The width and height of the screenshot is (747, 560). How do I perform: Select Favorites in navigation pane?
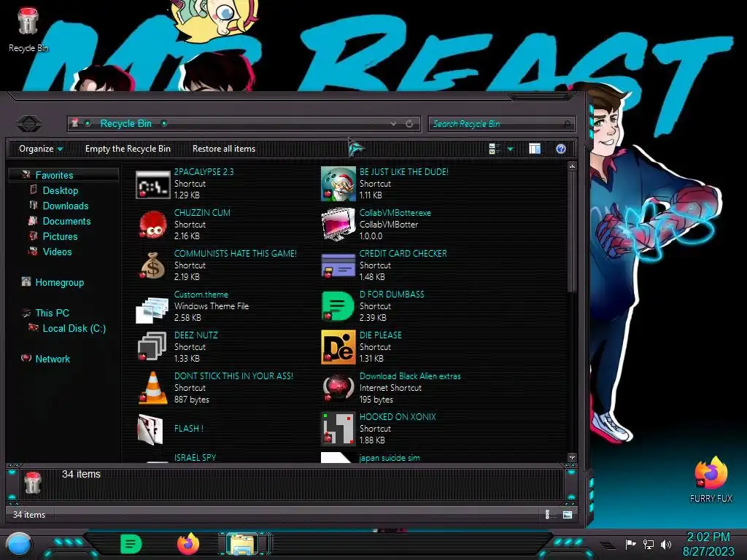[x=54, y=175]
